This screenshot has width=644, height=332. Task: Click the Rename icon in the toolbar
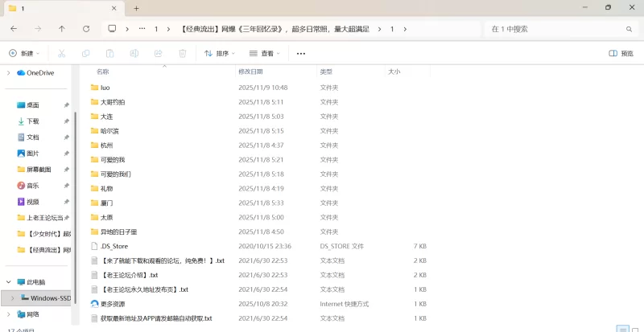pyautogui.click(x=134, y=54)
